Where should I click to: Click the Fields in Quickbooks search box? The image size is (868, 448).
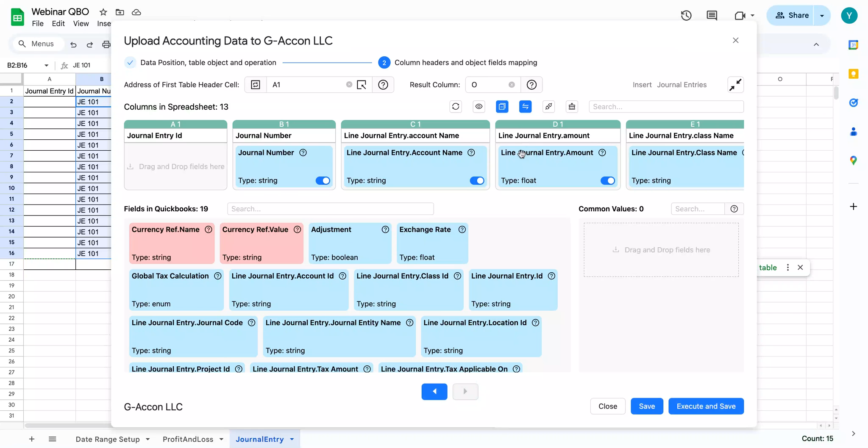(x=330, y=209)
